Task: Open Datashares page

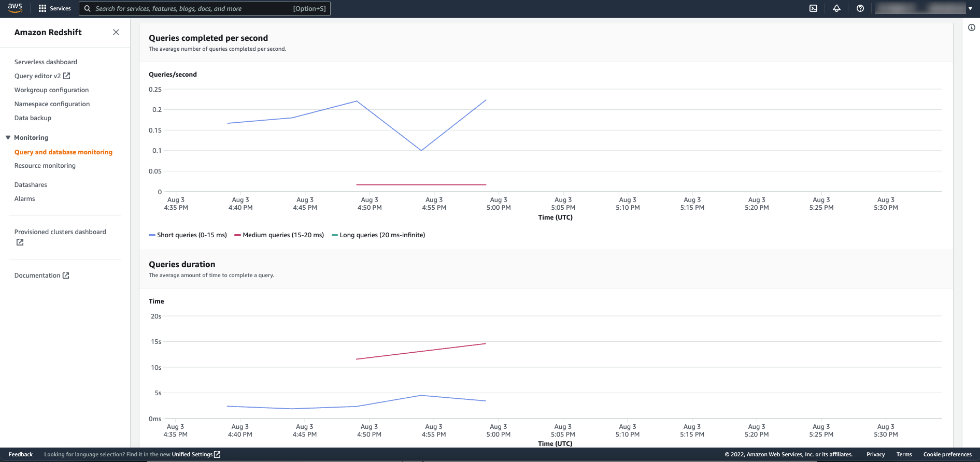Action: pyautogui.click(x=31, y=185)
